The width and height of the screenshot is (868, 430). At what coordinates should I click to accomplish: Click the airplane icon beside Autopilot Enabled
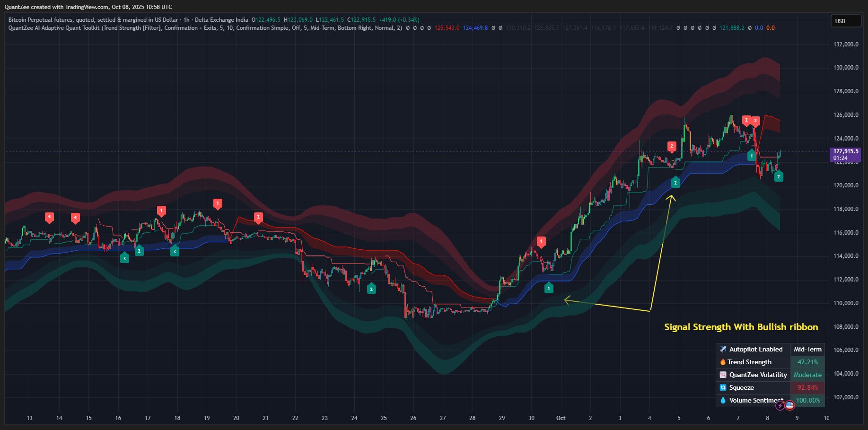[x=723, y=349]
